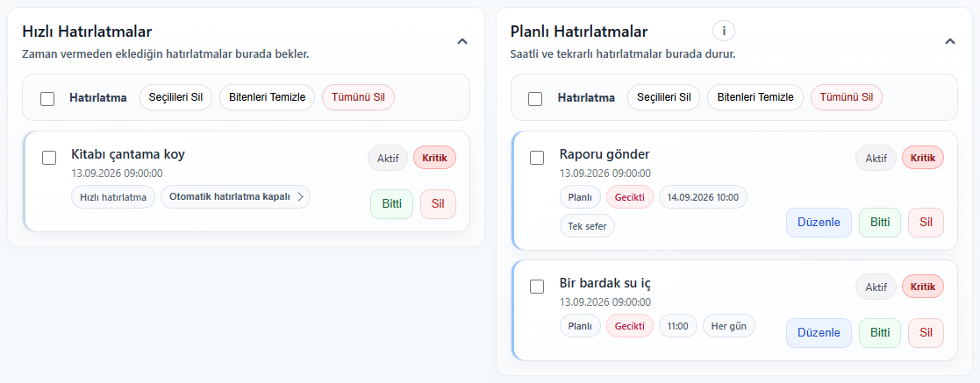980x383 pixels.
Task: Click date under Kitabı çantama koy
Action: 117,173
